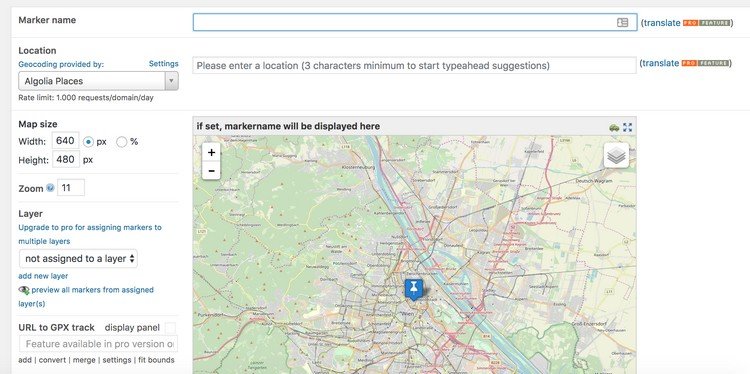Click the fit bounds GPX option
The height and width of the screenshot is (374, 750).
click(x=156, y=360)
